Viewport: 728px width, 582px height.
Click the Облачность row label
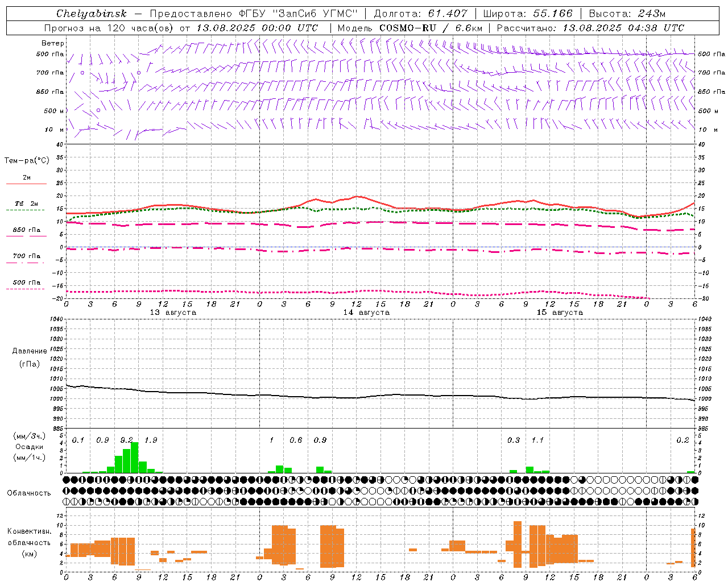pos(29,493)
